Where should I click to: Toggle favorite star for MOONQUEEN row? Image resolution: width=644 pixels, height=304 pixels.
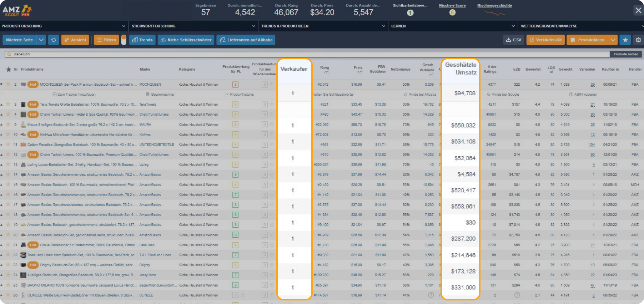[x=7, y=84]
